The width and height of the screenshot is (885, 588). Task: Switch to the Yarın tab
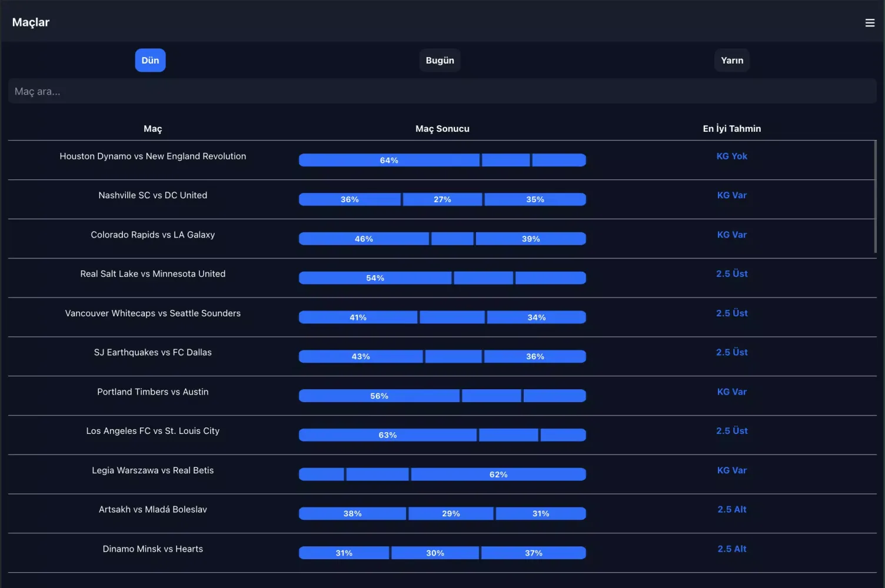point(732,60)
